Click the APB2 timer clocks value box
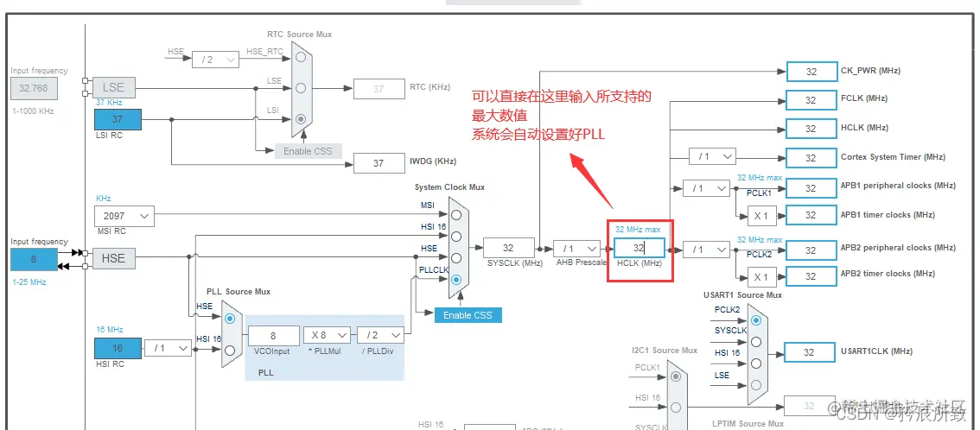 pyautogui.click(x=811, y=276)
